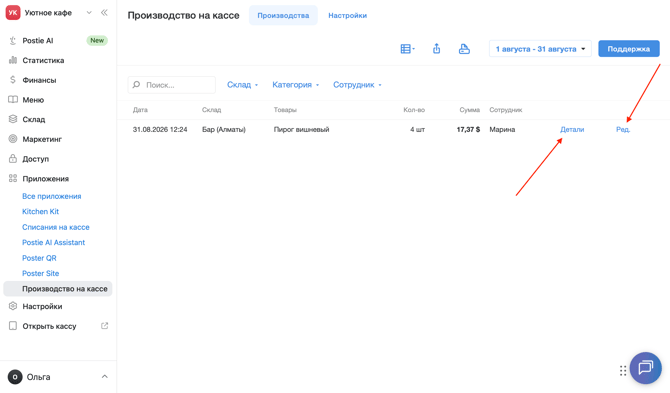Open Postie AI section

(38, 41)
